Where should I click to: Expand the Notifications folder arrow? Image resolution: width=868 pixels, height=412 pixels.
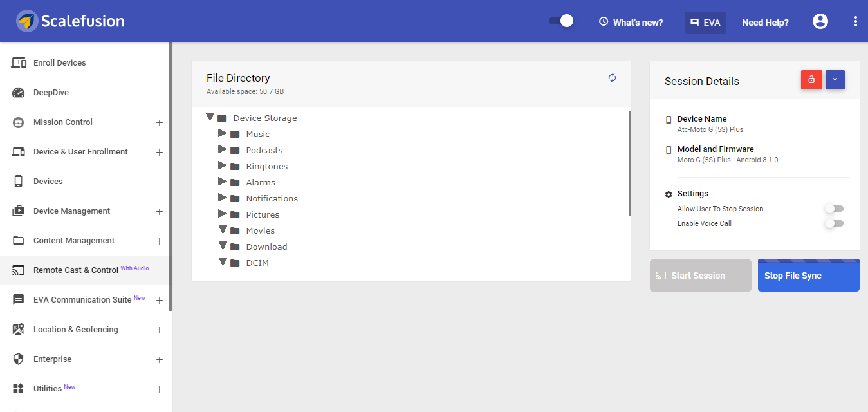[x=223, y=198]
